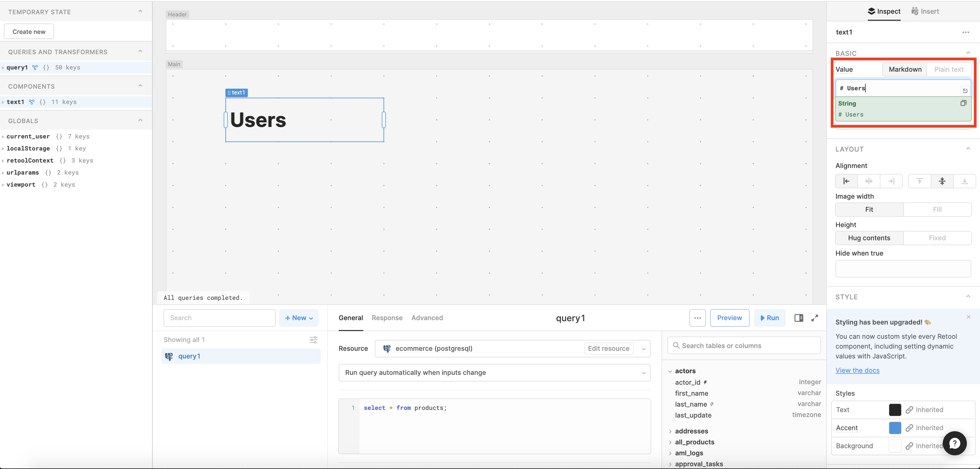Open the Accent color swatch

(895, 428)
